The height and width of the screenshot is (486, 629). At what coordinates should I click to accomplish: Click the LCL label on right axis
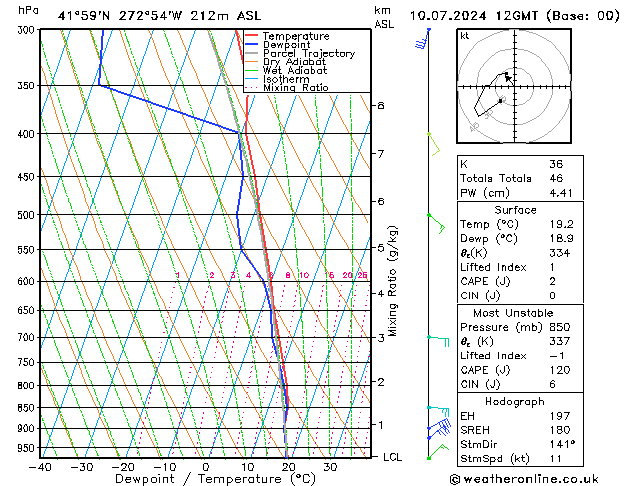pos(392,457)
